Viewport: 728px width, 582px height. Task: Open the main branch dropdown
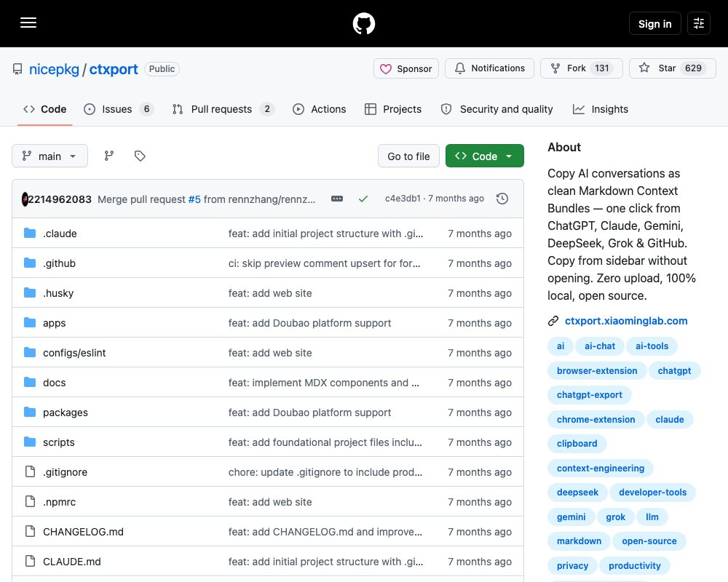50,156
